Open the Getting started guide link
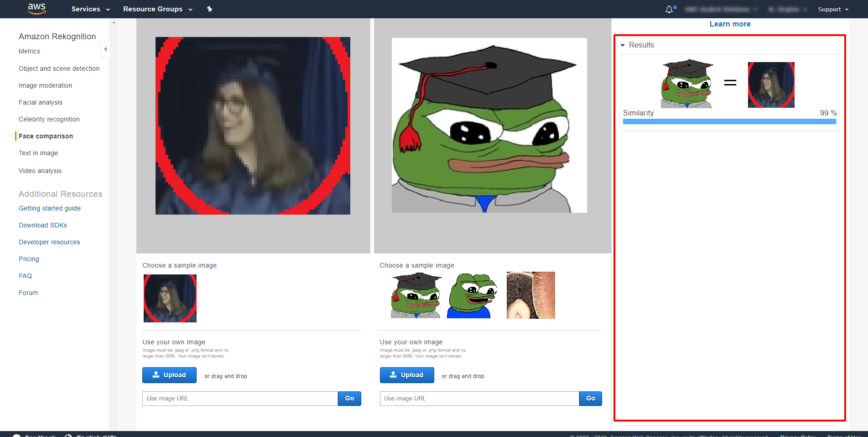 point(50,208)
